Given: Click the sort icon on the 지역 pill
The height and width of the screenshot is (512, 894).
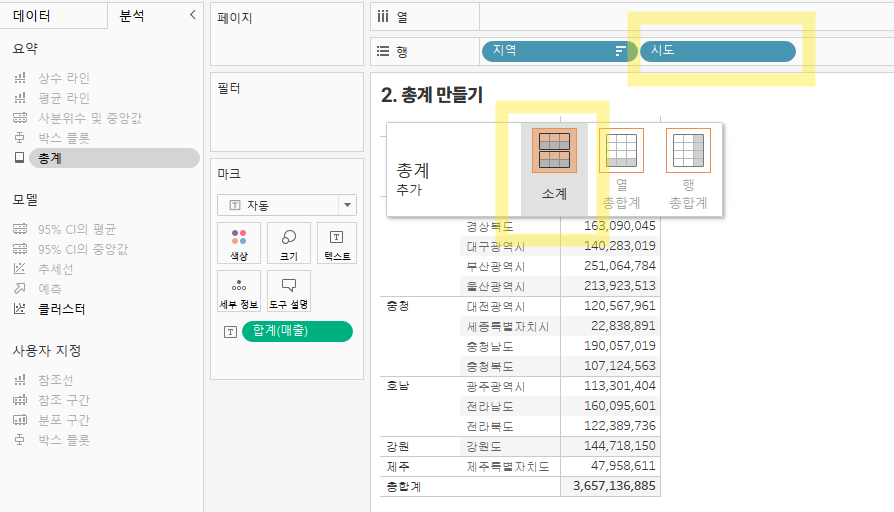Looking at the screenshot, I should [x=620, y=51].
